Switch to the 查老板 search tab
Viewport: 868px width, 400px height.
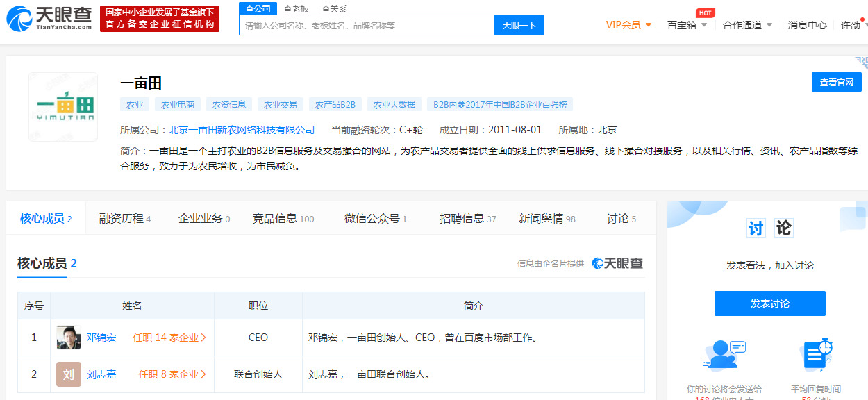[297, 9]
